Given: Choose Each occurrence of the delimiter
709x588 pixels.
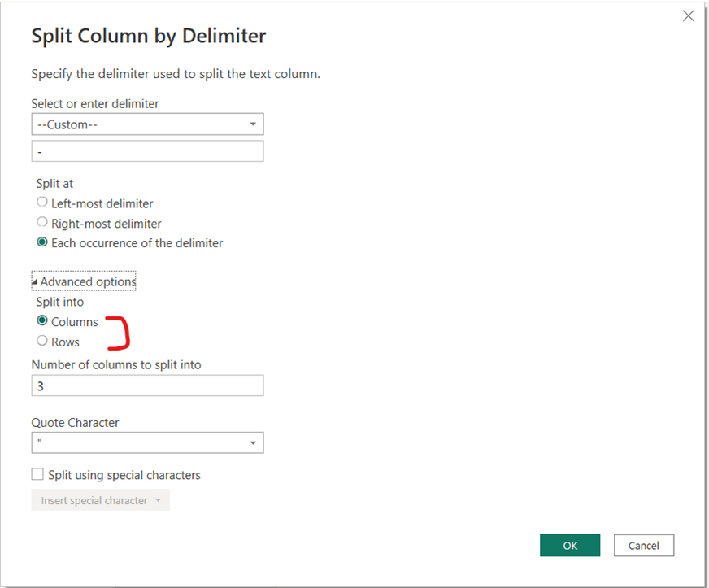Looking at the screenshot, I should pyautogui.click(x=41, y=242).
